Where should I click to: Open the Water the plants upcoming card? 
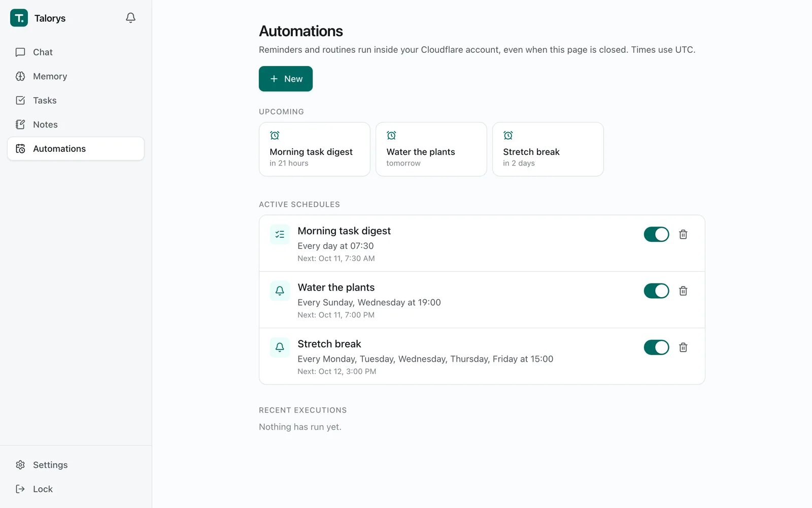pyautogui.click(x=431, y=149)
